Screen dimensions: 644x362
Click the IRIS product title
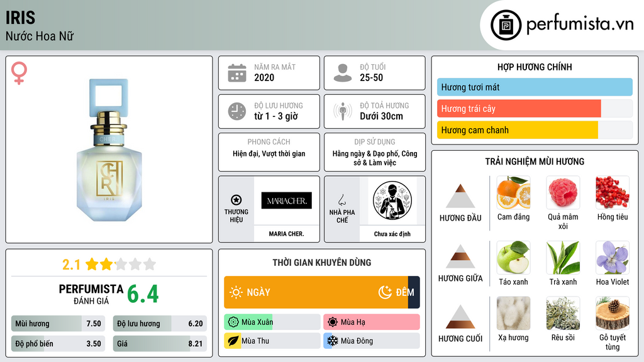20,18
